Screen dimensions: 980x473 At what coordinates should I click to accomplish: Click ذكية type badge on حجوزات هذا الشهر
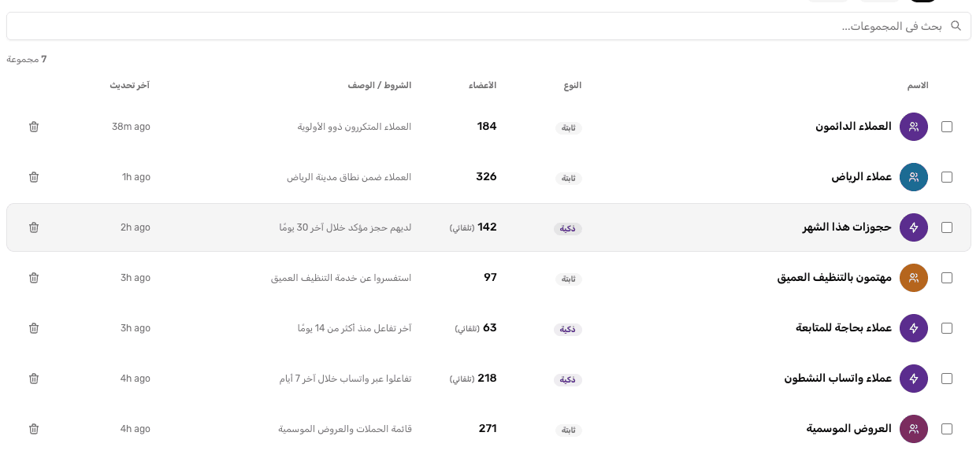click(x=568, y=229)
